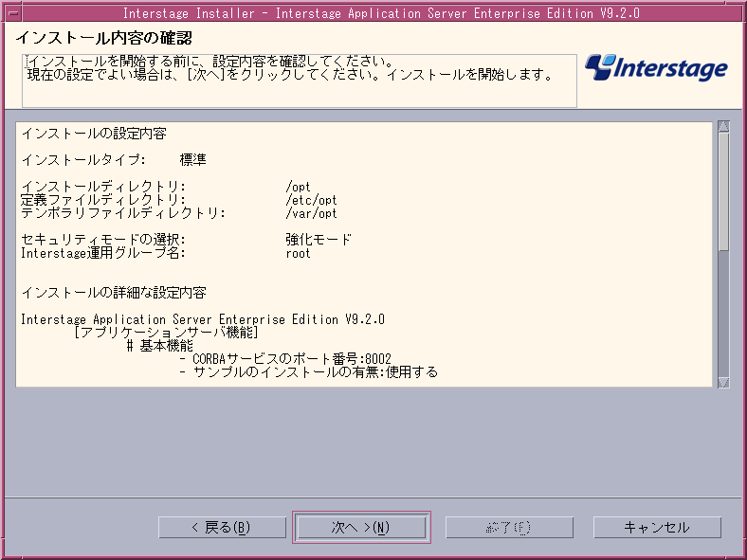Click the 標準 install type value

[193, 159]
